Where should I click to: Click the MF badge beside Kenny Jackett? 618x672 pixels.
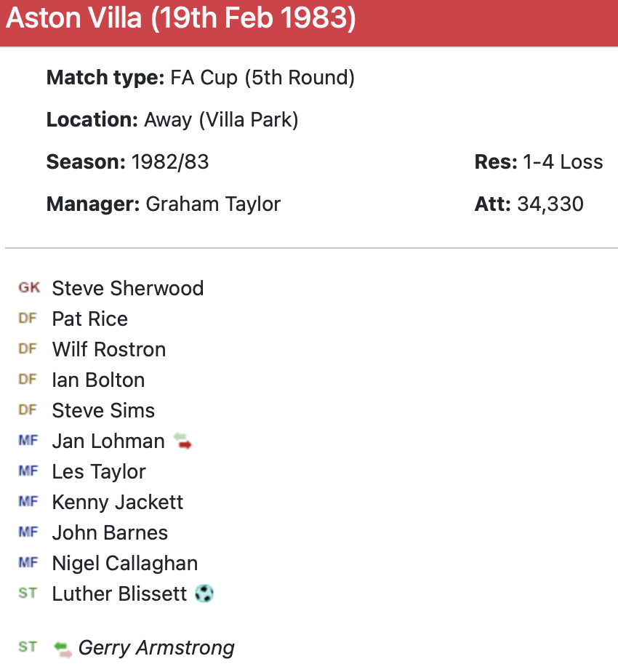pos(28,502)
